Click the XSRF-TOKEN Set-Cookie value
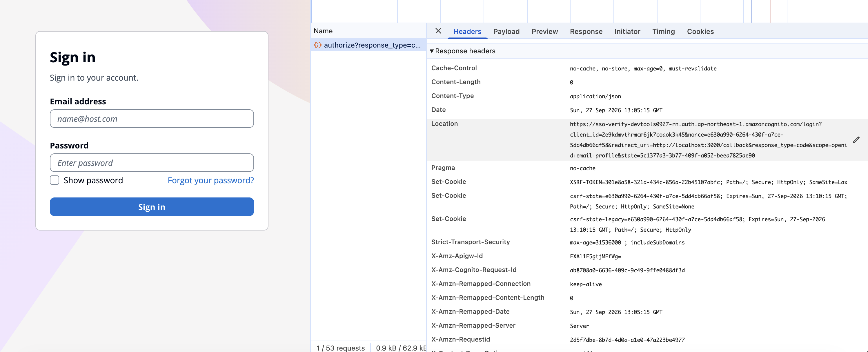 [x=708, y=182]
